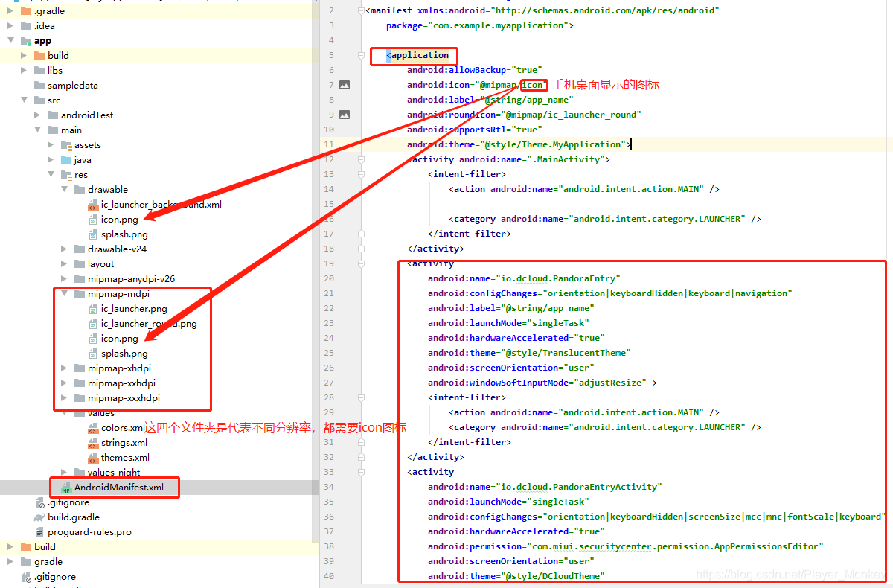Expand the mipmap-xxhdpi folder
Image resolution: width=893 pixels, height=588 pixels.
click(x=64, y=383)
